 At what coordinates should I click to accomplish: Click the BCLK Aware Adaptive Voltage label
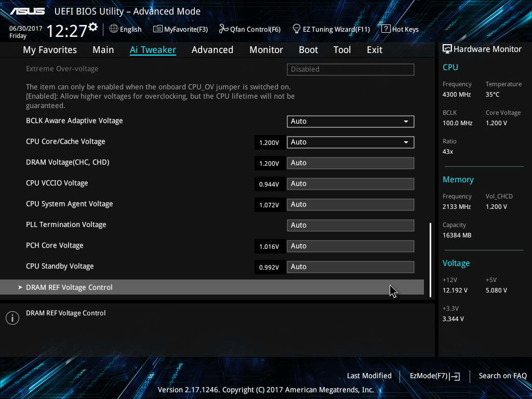pyautogui.click(x=74, y=121)
